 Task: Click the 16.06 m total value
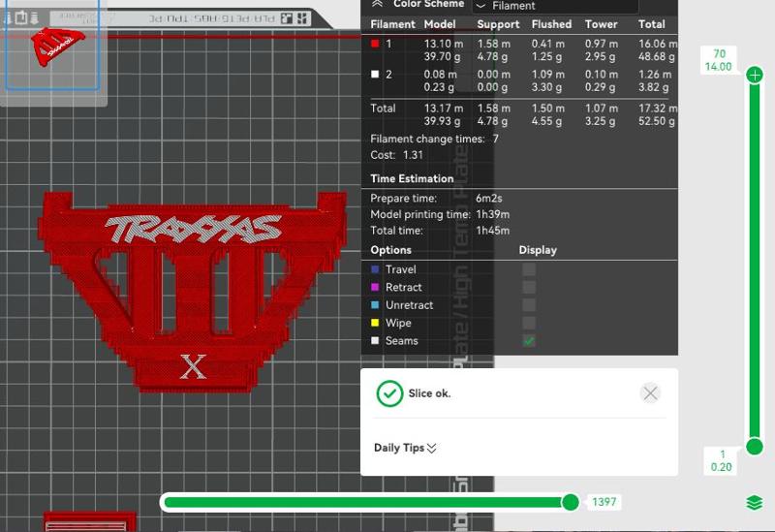pyautogui.click(x=658, y=44)
